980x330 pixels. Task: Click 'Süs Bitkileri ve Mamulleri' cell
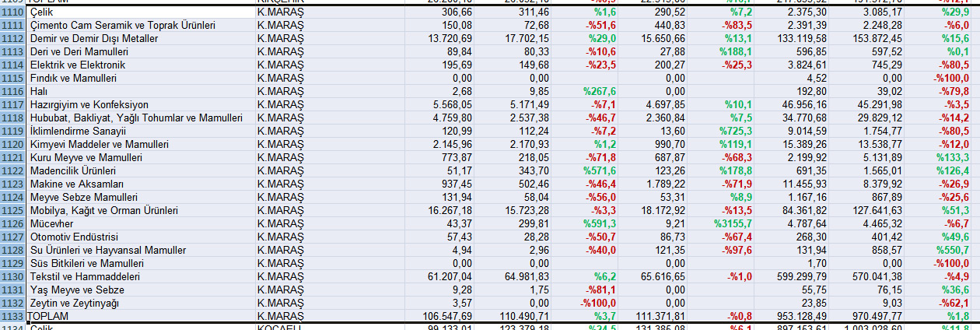[141, 264]
